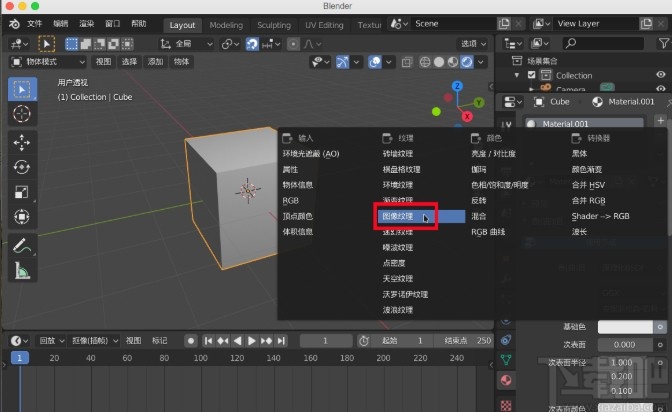Click the 基础色 white color swatch
The width and height of the screenshot is (672, 412).
(x=627, y=326)
